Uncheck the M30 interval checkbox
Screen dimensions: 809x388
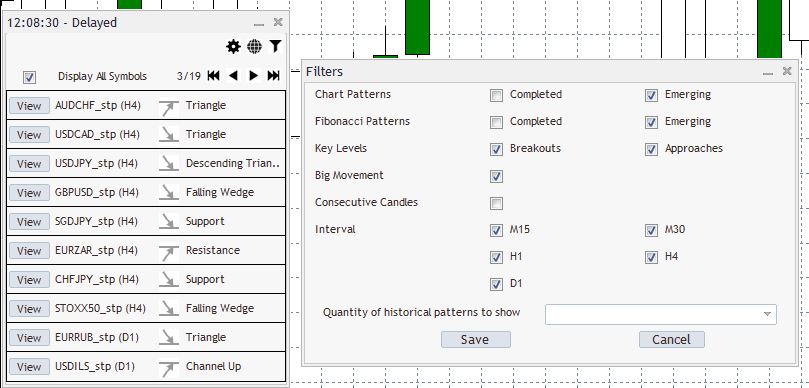(652, 230)
